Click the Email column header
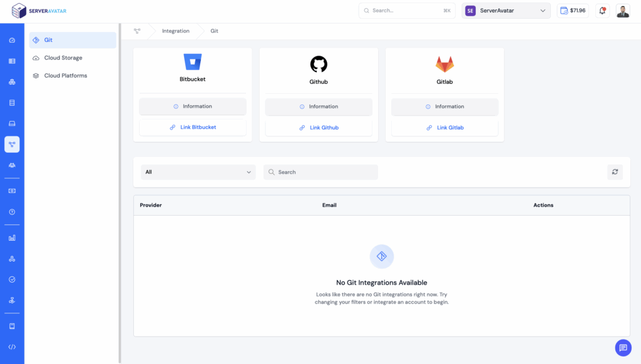This screenshot has width=641, height=364. (x=329, y=205)
